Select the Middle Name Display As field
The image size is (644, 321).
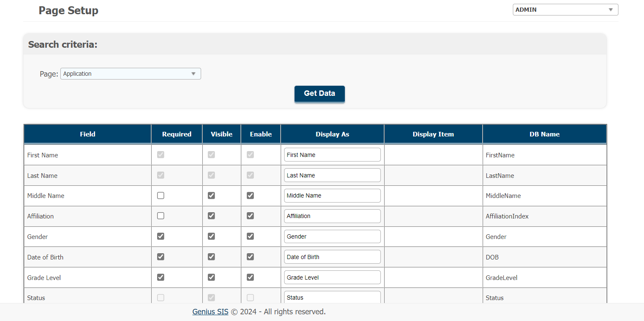coord(332,195)
